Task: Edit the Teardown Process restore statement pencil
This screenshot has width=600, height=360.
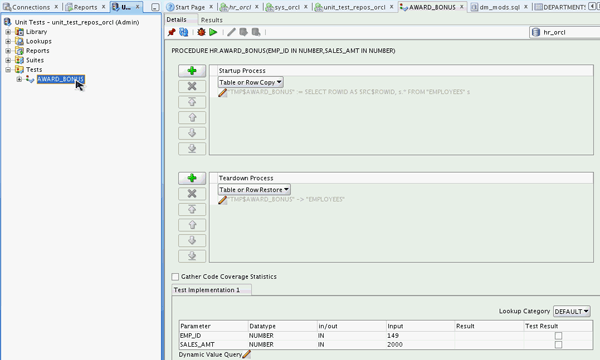Action: (222, 200)
